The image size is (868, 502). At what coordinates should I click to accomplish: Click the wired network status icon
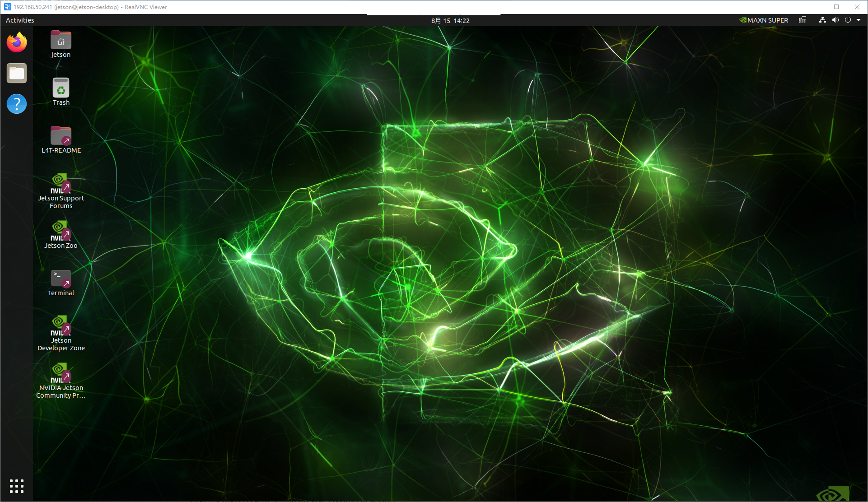(822, 20)
